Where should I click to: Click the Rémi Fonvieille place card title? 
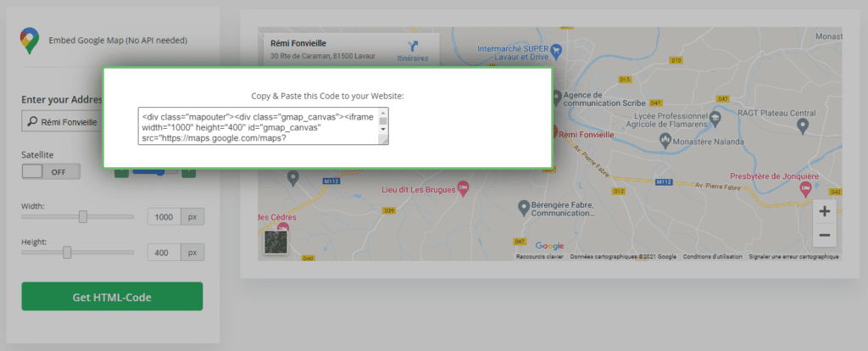pos(298,43)
